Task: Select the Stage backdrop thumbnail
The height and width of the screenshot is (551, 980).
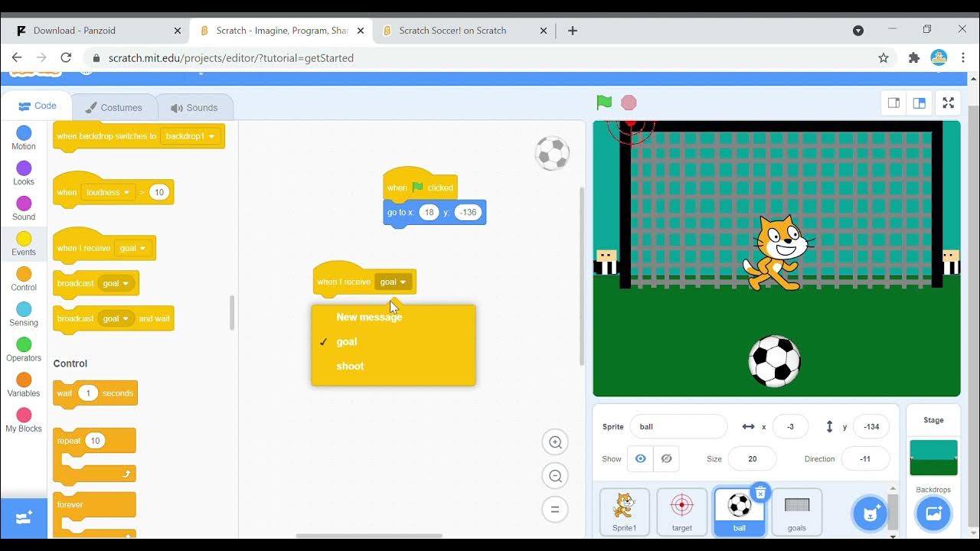Action: [933, 458]
